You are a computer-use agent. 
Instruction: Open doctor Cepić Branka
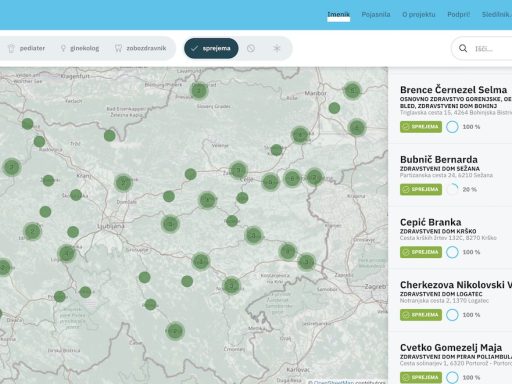431,222
